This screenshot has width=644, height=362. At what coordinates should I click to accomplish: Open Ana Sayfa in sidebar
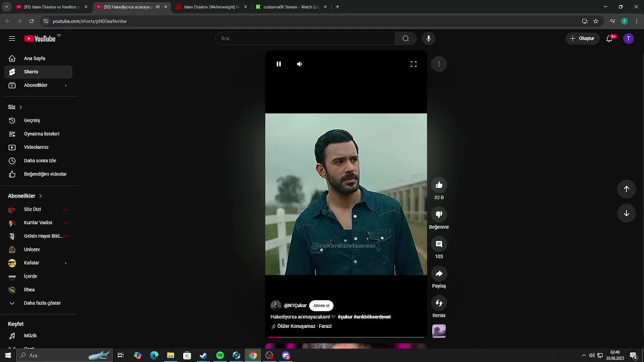(38, 58)
